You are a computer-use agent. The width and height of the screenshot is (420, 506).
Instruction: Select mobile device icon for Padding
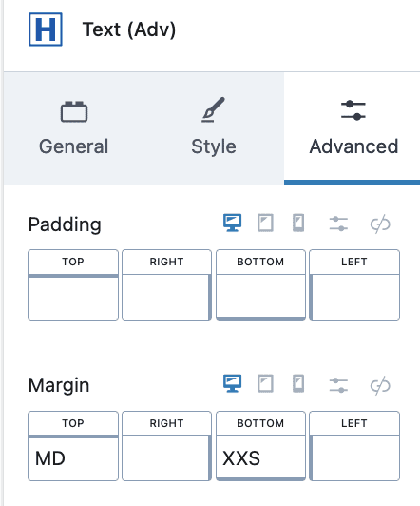pyautogui.click(x=298, y=223)
